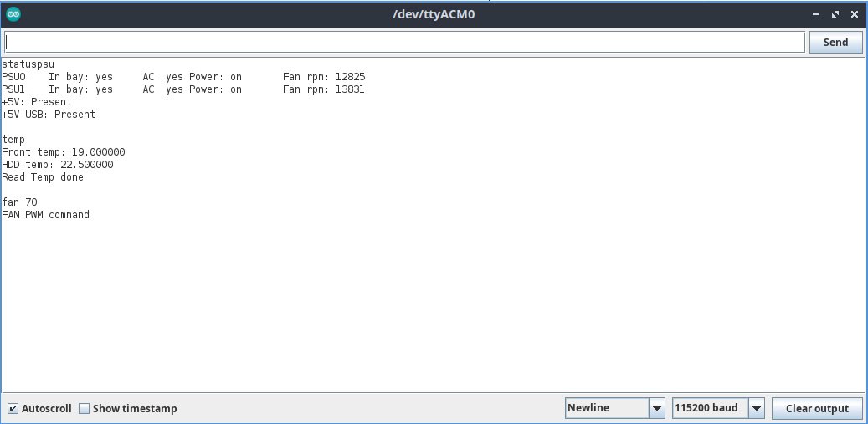The width and height of the screenshot is (868, 424).
Task: Close the serial monitor window
Action: [x=854, y=14]
